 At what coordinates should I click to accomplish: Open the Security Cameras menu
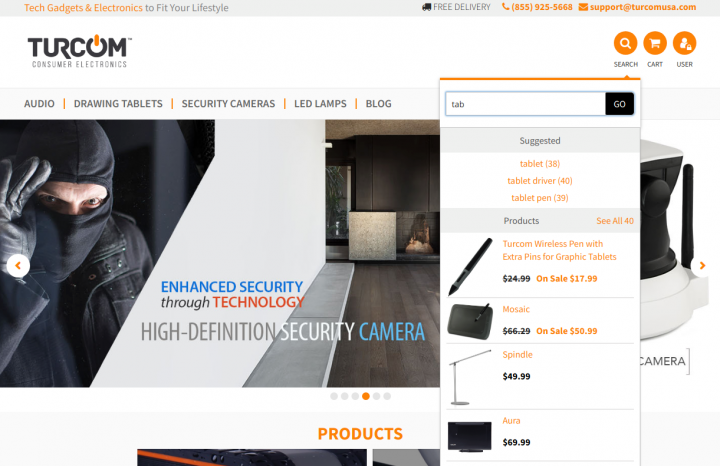(228, 104)
